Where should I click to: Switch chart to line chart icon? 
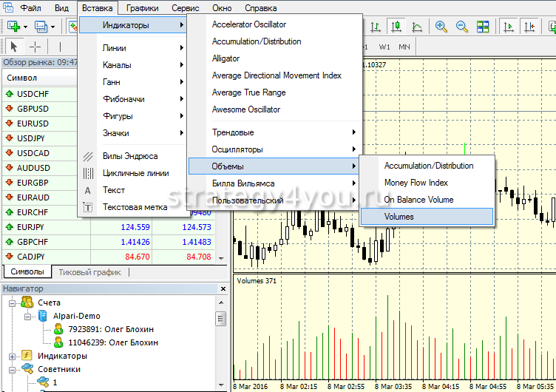(x=416, y=27)
